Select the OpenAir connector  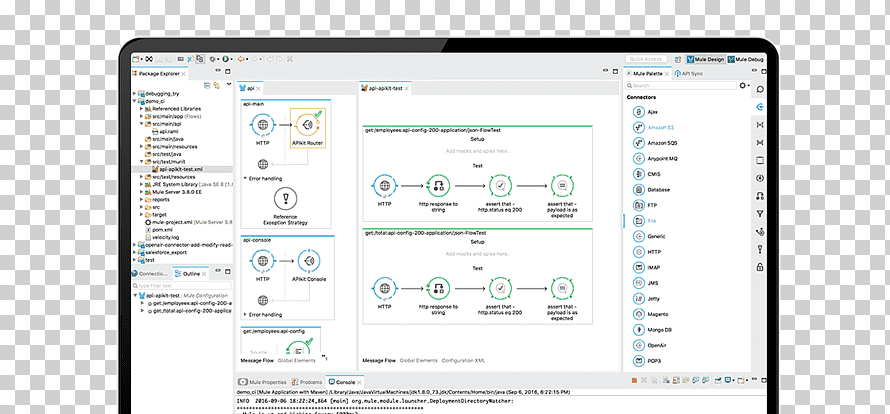650,345
